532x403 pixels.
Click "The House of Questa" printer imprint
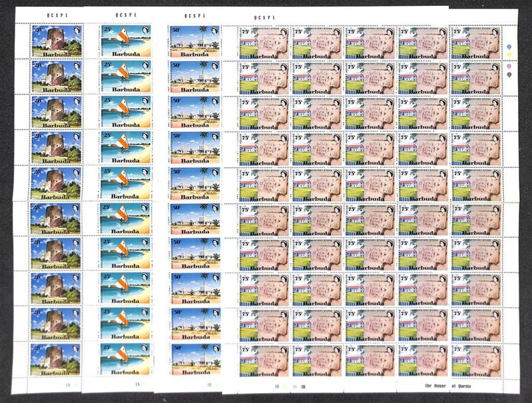click(x=447, y=386)
